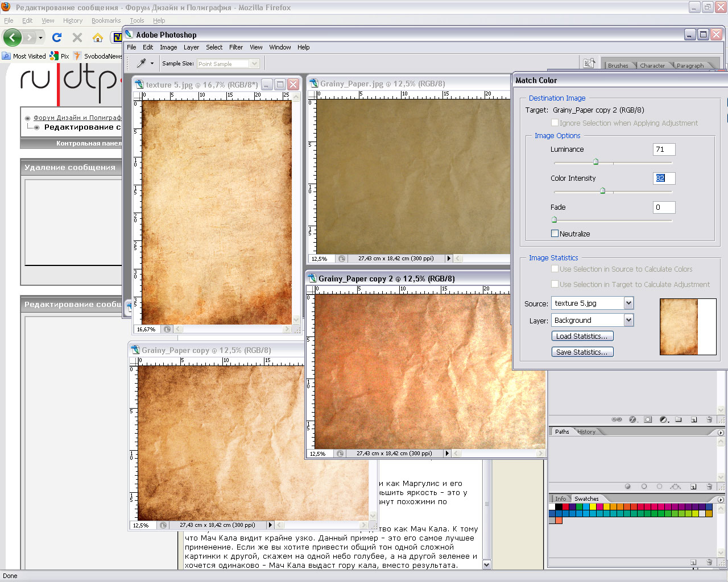Open Photoshop Filter menu
Screen dimensions: 728x582
coord(236,47)
